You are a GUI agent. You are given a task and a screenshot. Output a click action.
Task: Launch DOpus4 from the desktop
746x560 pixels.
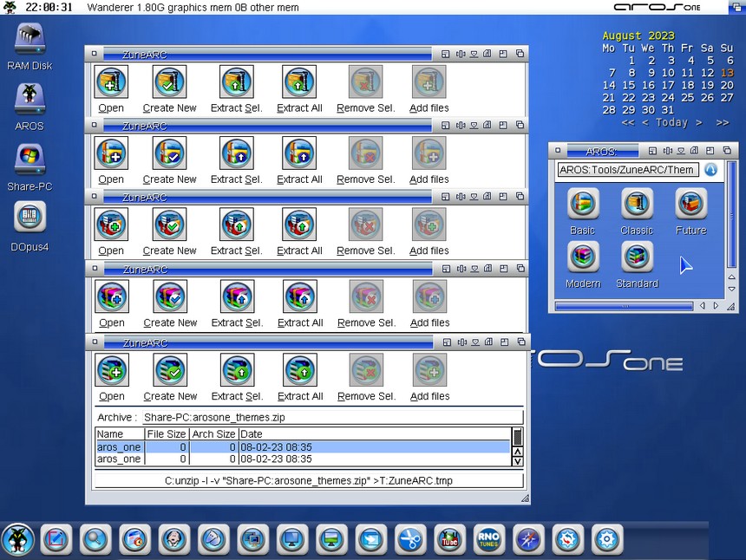pyautogui.click(x=29, y=217)
